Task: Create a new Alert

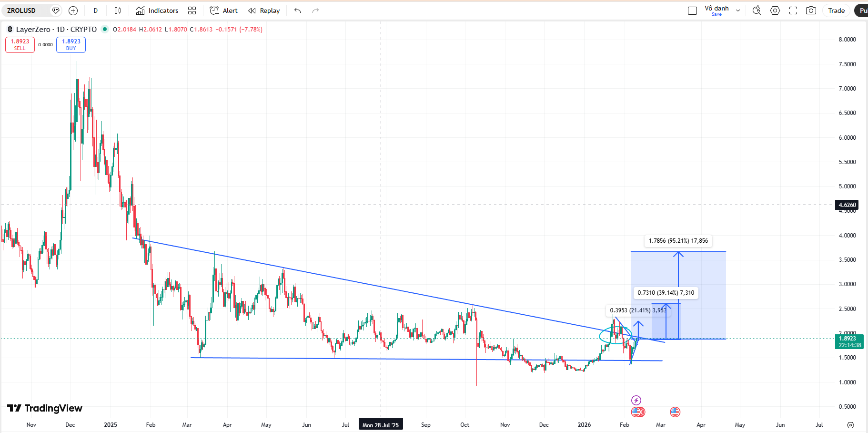Action: 223,10
